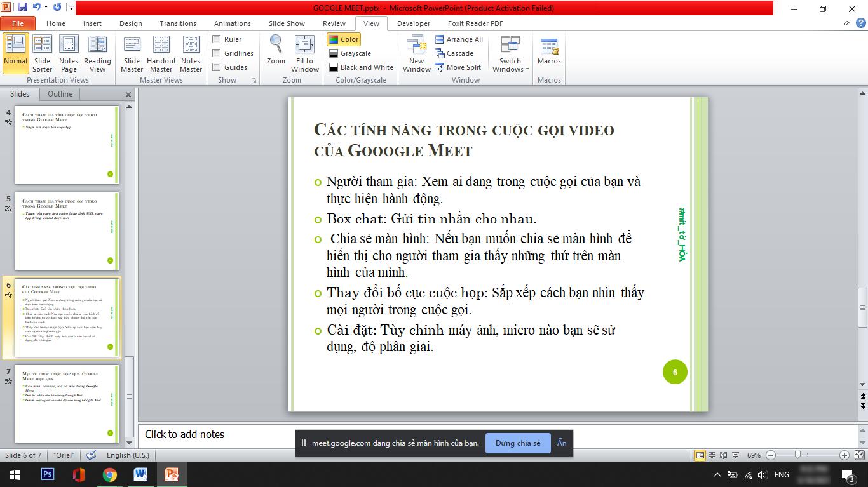Click 'Dừng chia sẻ' stop sharing button
868x487 pixels.
[x=518, y=443]
